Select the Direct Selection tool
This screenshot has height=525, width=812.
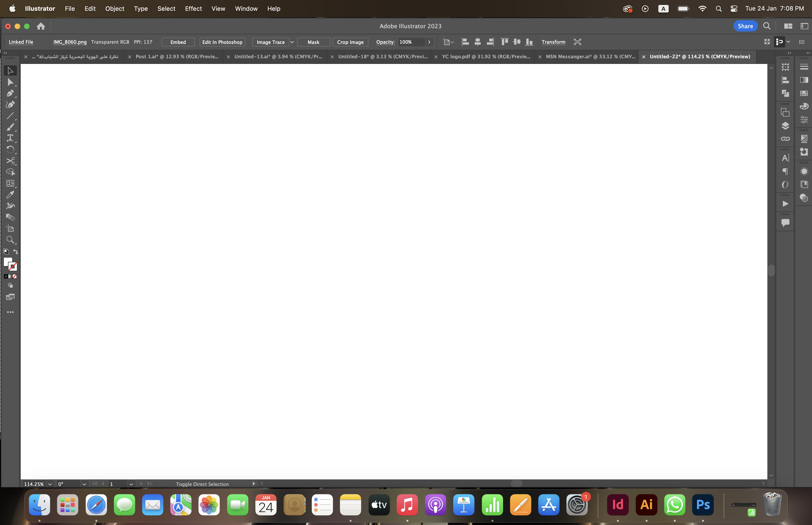tap(10, 82)
